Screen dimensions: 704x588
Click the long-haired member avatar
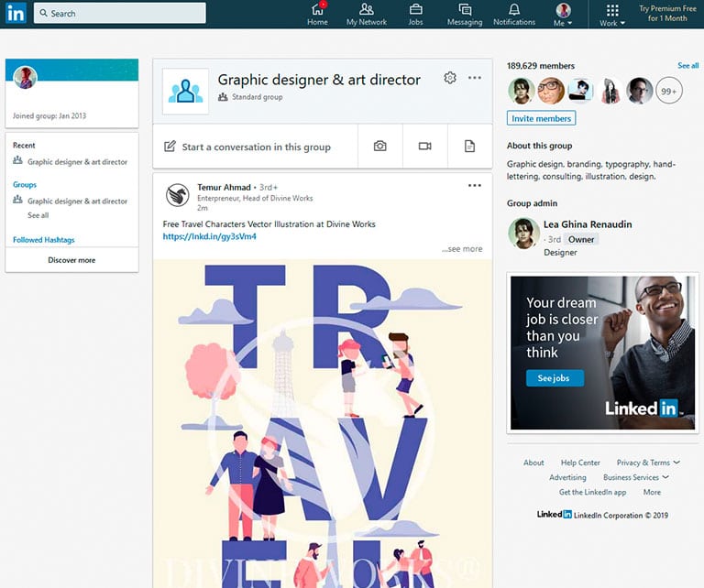610,91
